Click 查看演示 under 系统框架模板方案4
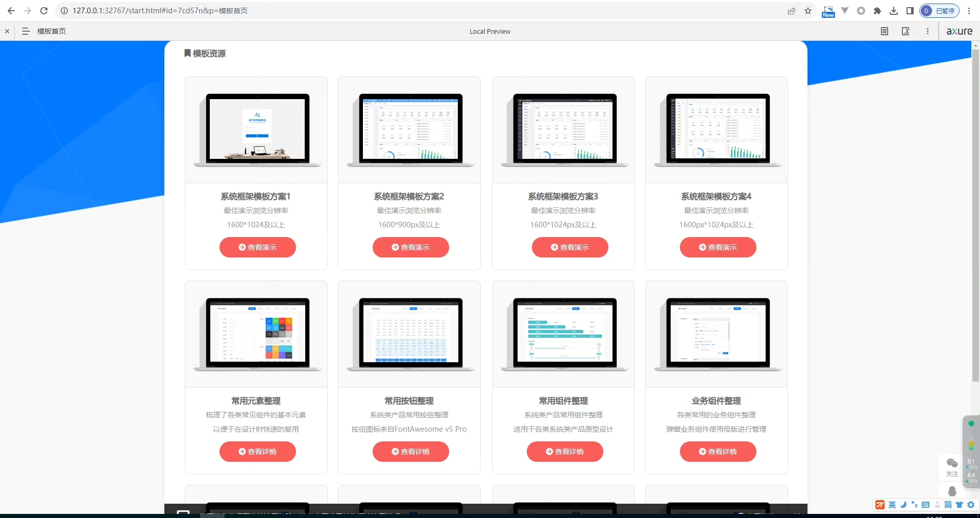 point(718,247)
